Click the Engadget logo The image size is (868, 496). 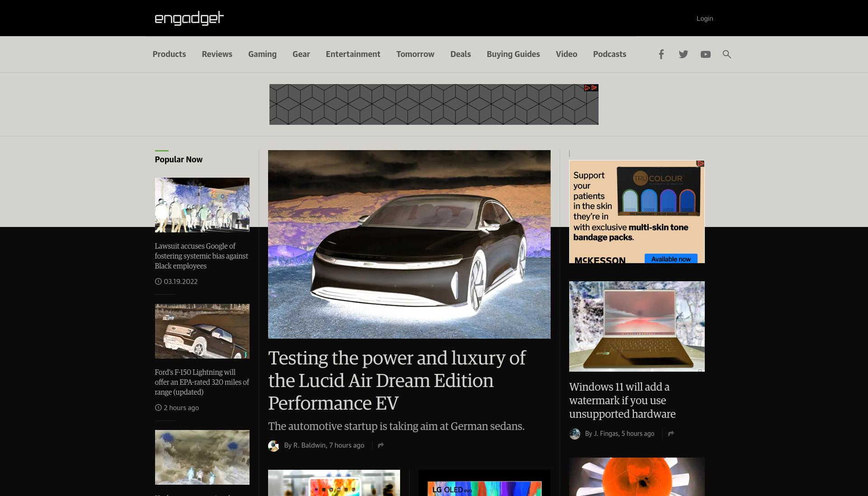point(189,18)
